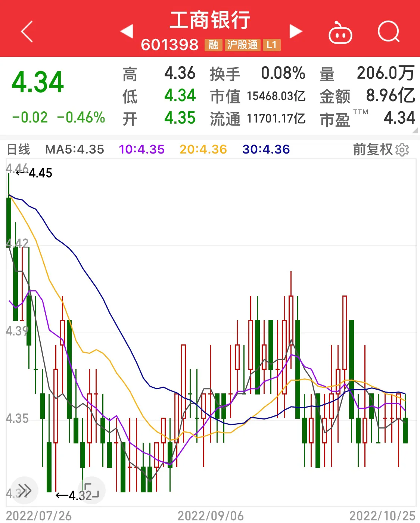Tap market cap value 15468.03亿
Screen dimensions: 420x523
276,96
